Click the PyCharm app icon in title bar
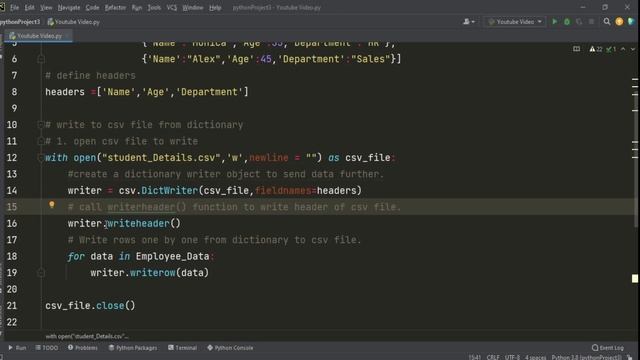The image size is (640, 360). tap(2, 7)
